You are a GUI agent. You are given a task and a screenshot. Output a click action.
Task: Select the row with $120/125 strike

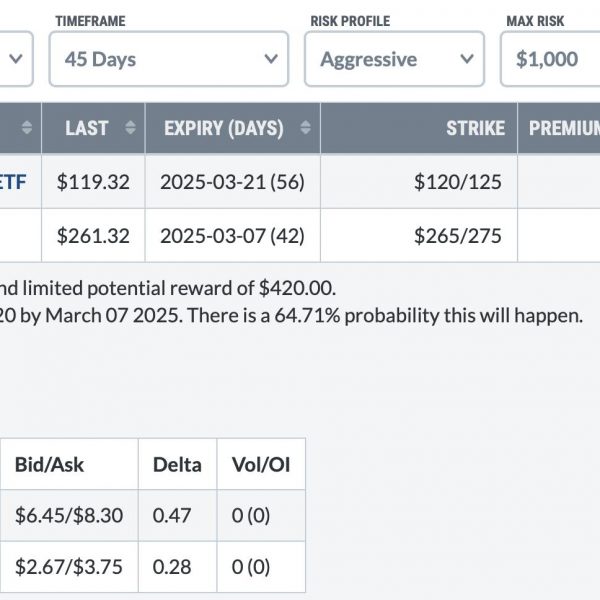pos(300,181)
